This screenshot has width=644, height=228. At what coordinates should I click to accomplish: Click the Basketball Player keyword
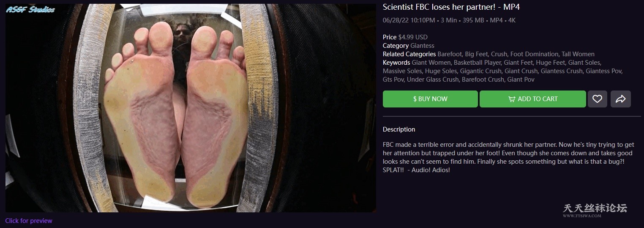click(477, 63)
